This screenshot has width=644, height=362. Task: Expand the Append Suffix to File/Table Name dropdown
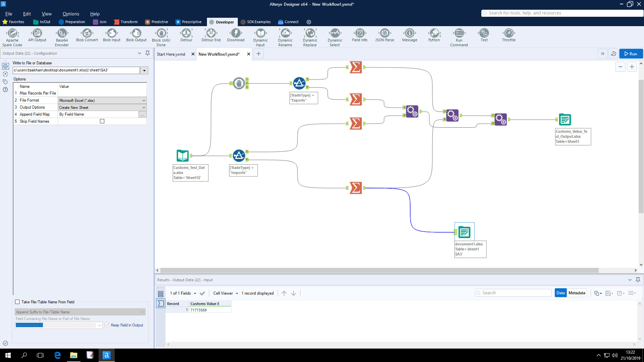pos(80,312)
